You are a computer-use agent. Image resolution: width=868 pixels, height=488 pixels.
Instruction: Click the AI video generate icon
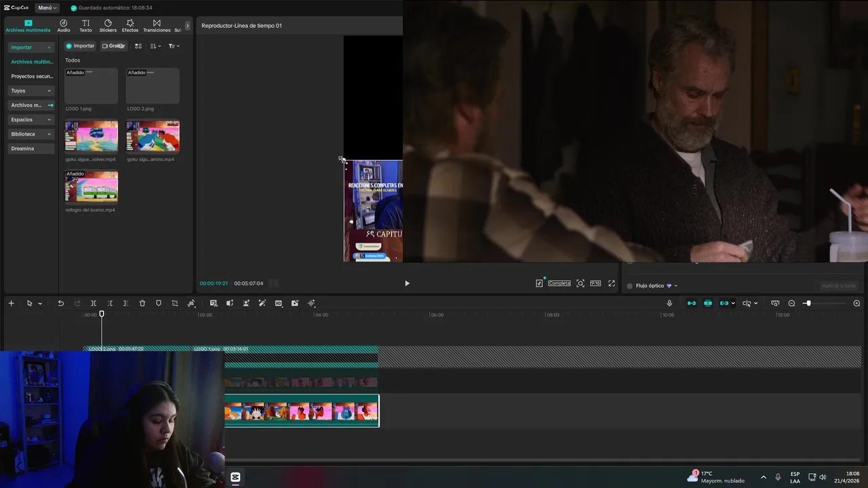point(295,303)
